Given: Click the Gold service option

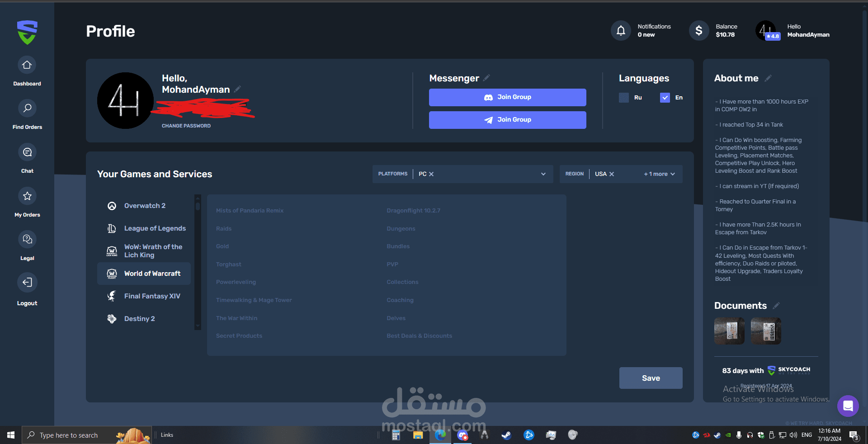Looking at the screenshot, I should click(222, 246).
